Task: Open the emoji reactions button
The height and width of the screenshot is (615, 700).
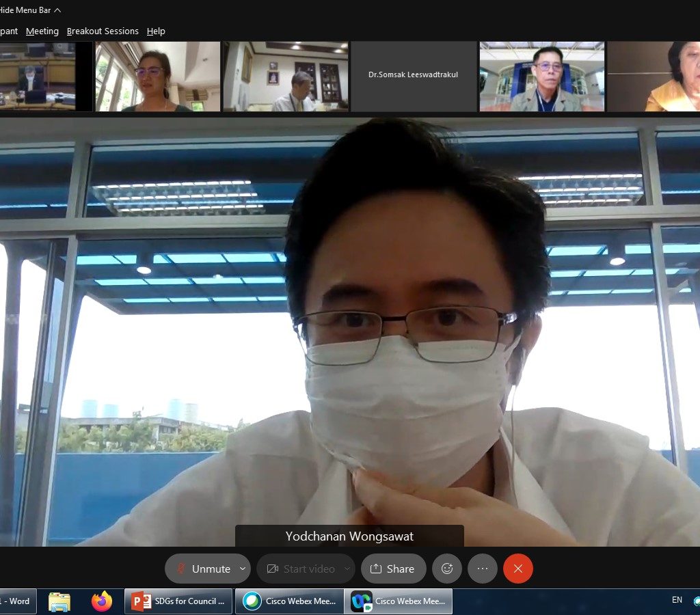Action: [447, 569]
